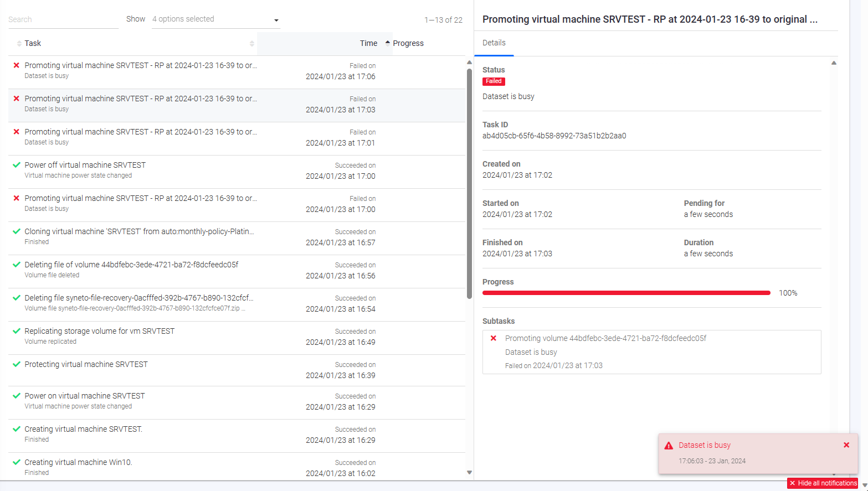Image resolution: width=868 pixels, height=491 pixels.
Task: Click green checkmark beside Power off SRVTEST
Action: coord(17,165)
